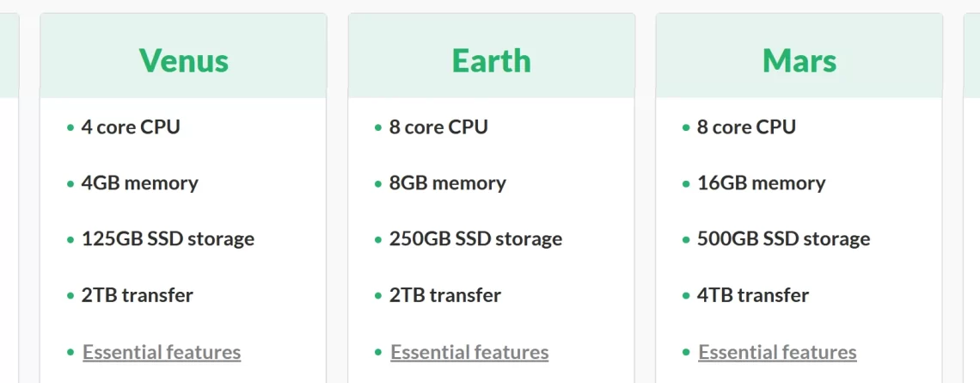Click the 4TB transfer item
The height and width of the screenshot is (383, 980).
tap(752, 295)
